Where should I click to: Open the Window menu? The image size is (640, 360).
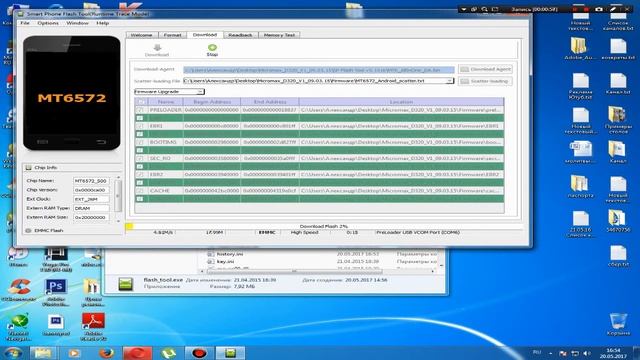(77, 23)
